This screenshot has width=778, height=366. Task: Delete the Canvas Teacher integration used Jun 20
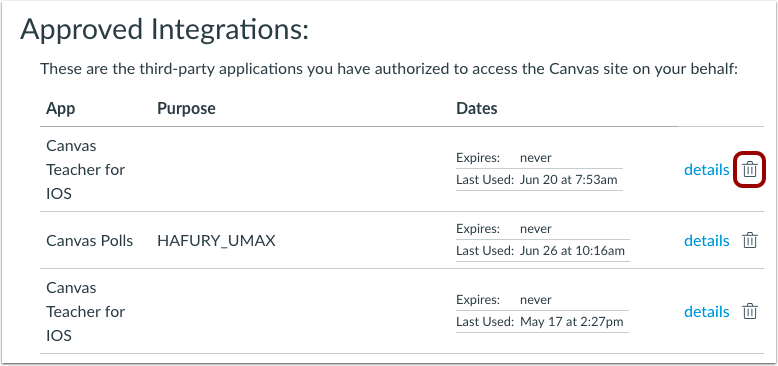coord(750,170)
